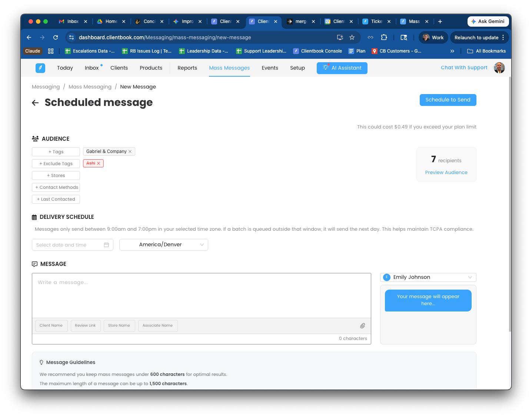Click Ask Gemini button

(488, 21)
